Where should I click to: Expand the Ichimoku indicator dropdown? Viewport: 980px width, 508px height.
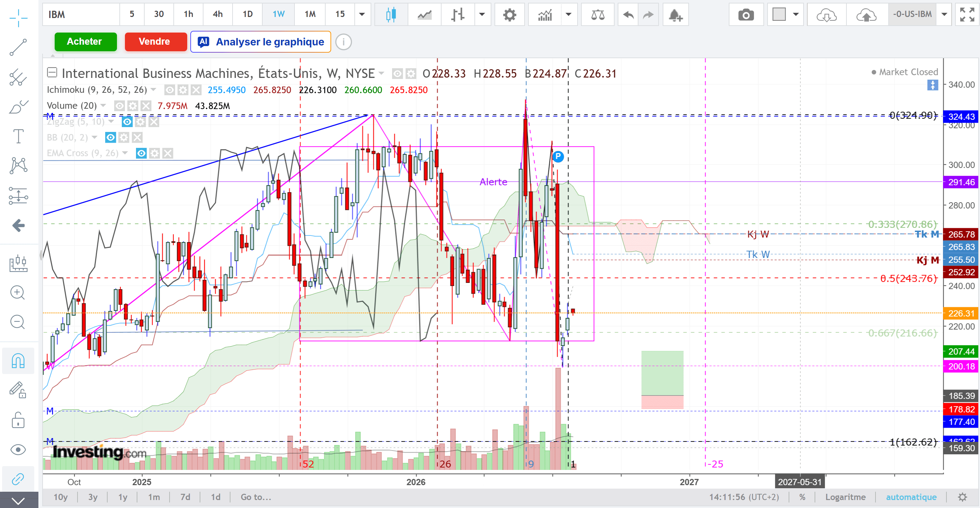click(x=153, y=90)
